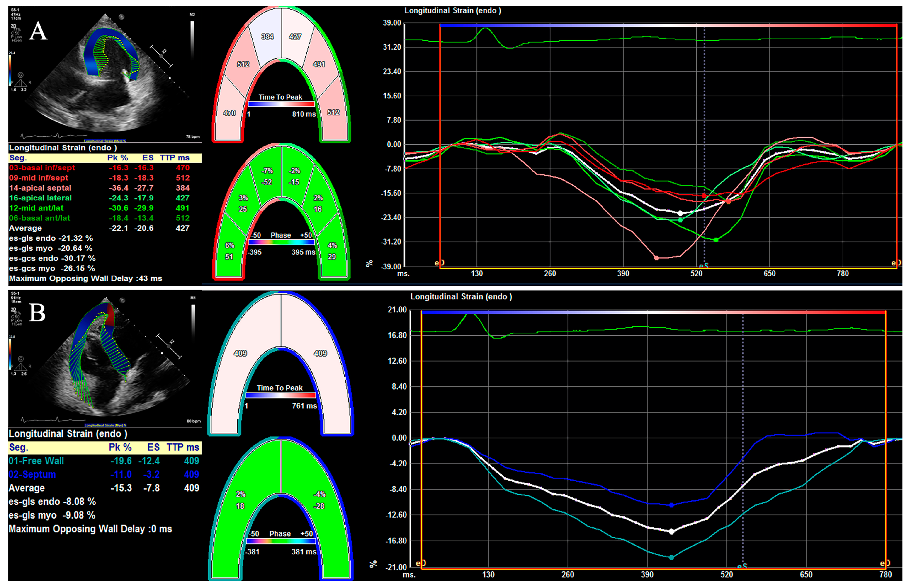The width and height of the screenshot is (909, 588).
Task: Click the panel B echocardiogram image
Action: [x=104, y=359]
